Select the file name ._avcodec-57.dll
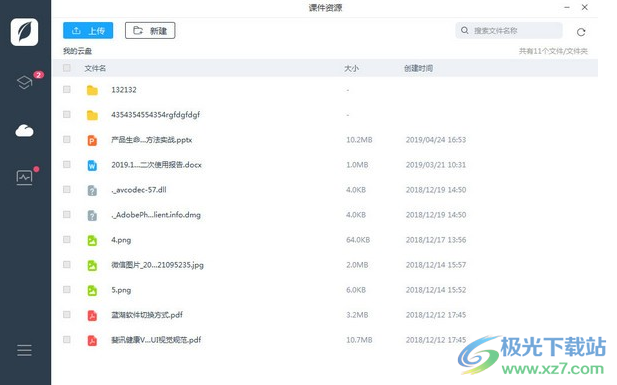 [x=139, y=190]
